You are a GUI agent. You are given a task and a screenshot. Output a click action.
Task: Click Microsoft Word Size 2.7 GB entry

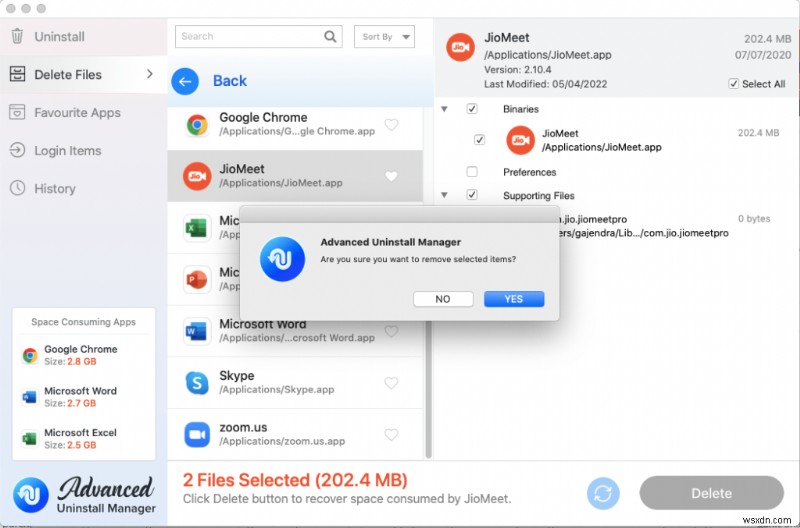point(84,396)
